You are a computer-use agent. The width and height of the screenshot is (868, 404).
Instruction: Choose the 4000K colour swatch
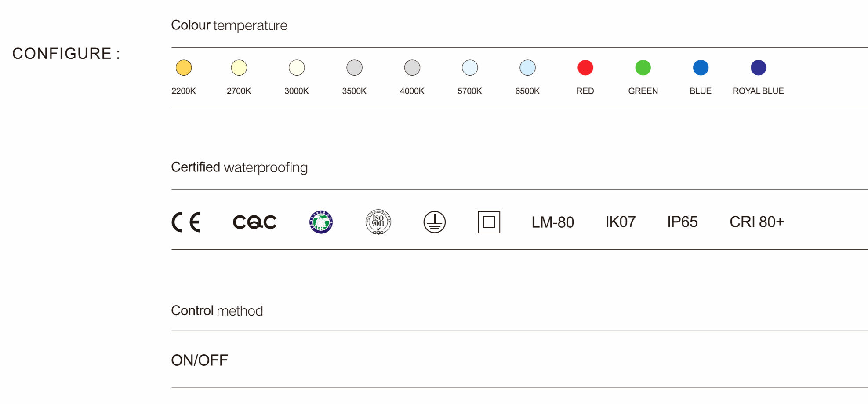pyautogui.click(x=412, y=68)
